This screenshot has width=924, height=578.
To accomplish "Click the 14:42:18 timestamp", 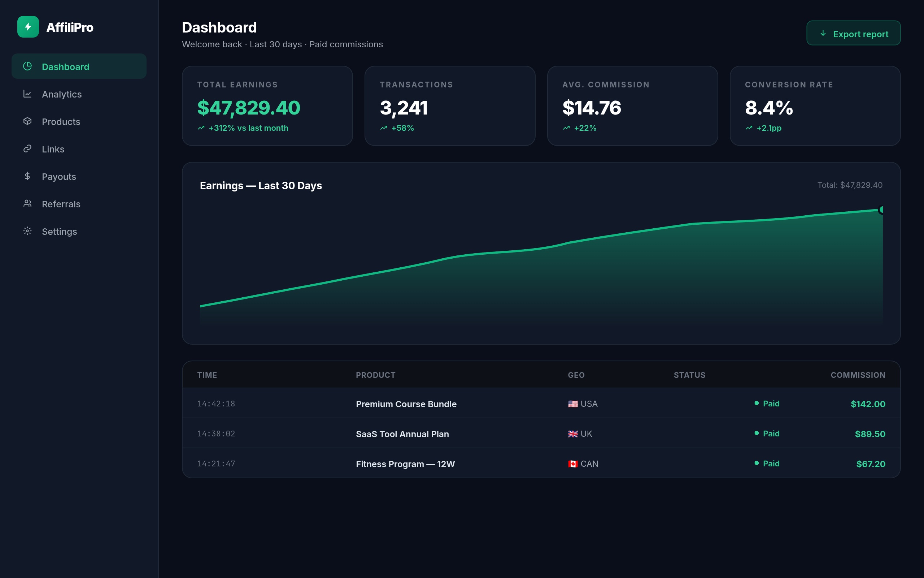I will click(x=216, y=404).
